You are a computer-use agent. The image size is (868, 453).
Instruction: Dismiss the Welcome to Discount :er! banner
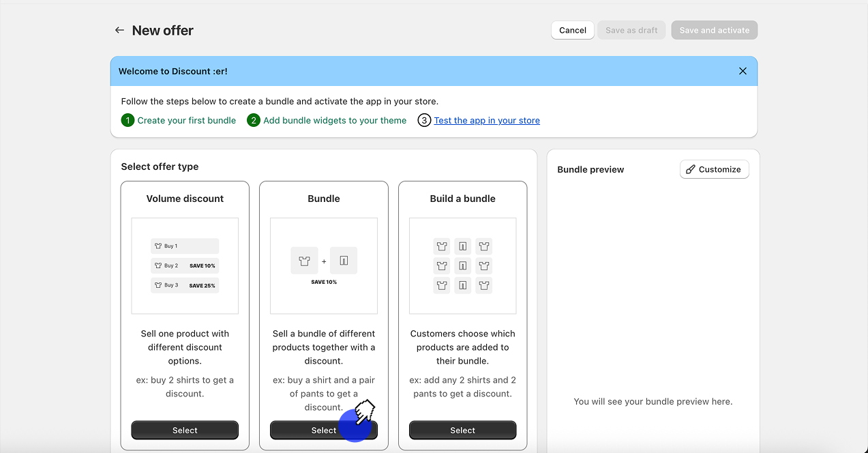(743, 71)
